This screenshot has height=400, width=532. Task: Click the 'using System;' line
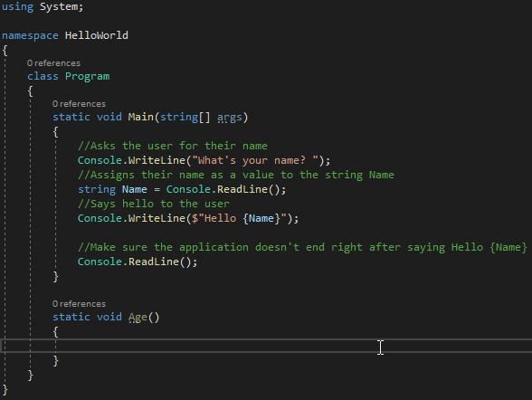(43, 6)
